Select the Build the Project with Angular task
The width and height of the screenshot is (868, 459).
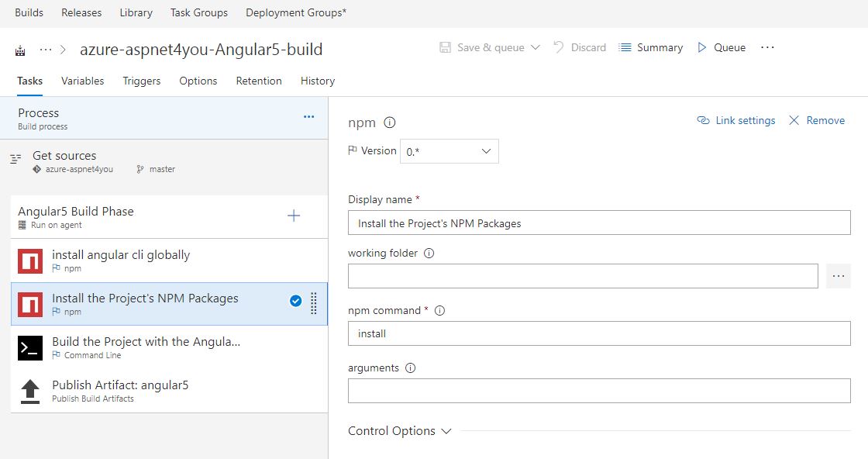coord(170,347)
